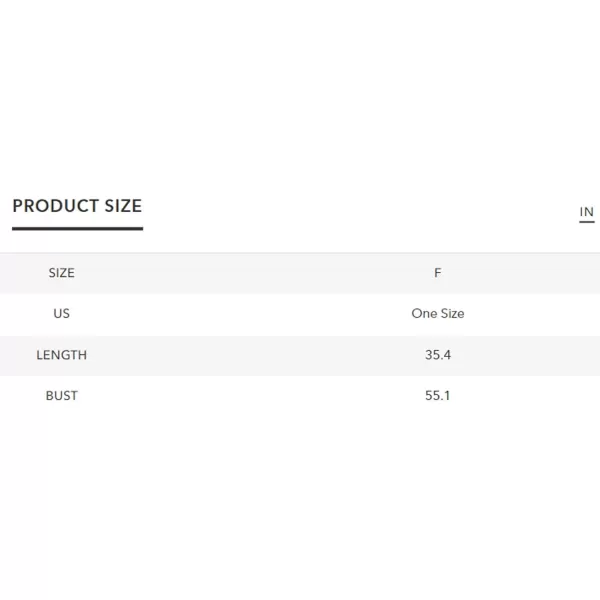600x600 pixels.
Task: Click the digit 55 in bust value
Action: pyautogui.click(x=432, y=395)
